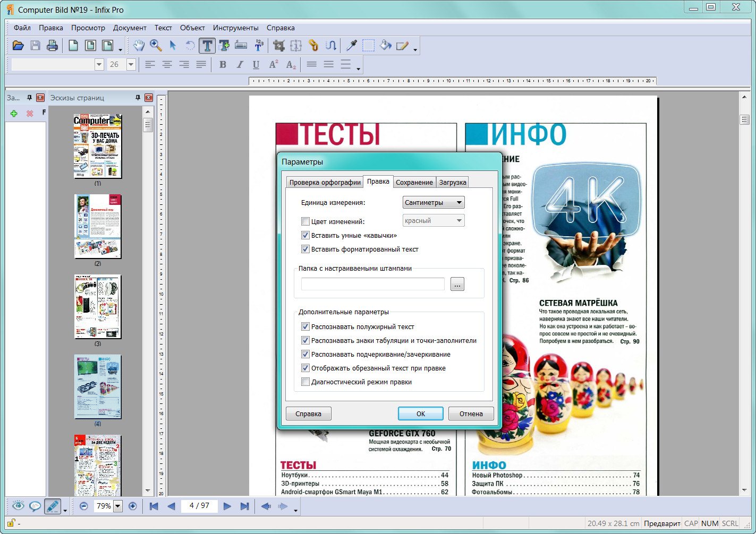This screenshot has width=756, height=534.
Task: Expand the page template toolbar arrow
Action: (x=121, y=50)
